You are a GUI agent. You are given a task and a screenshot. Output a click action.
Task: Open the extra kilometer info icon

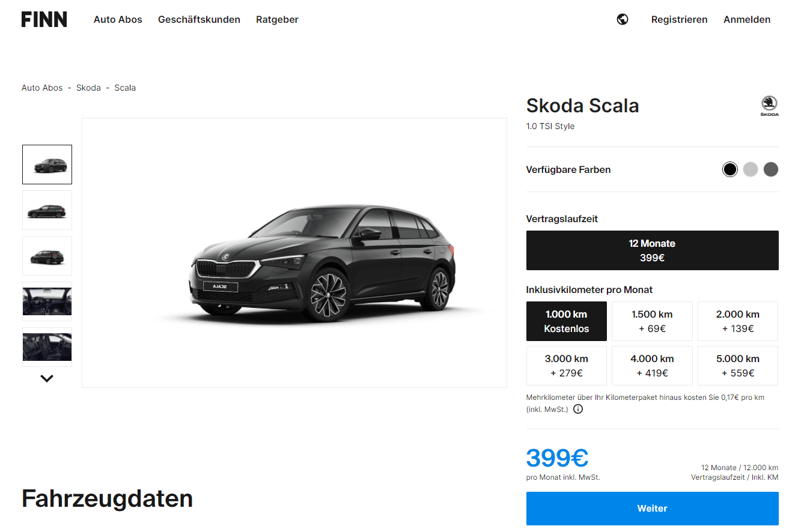(578, 410)
